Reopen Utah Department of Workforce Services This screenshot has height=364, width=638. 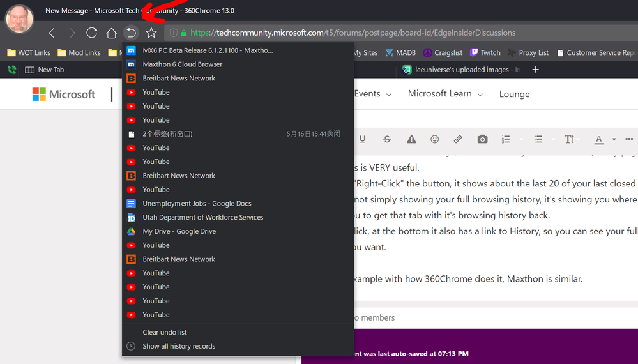(x=238, y=217)
